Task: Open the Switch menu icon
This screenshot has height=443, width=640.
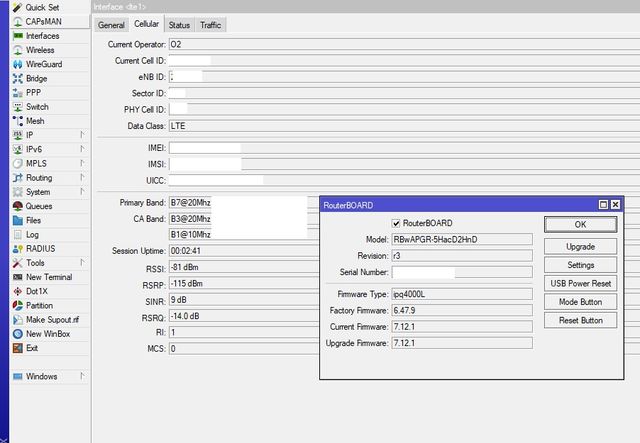Action: [18, 107]
